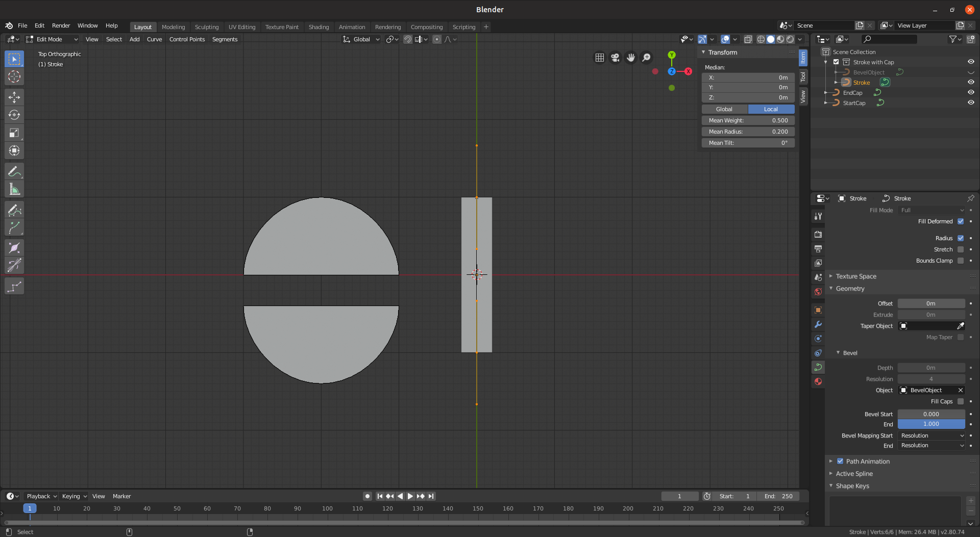
Task: Clear the BevelObject bevel object field
Action: (x=960, y=390)
